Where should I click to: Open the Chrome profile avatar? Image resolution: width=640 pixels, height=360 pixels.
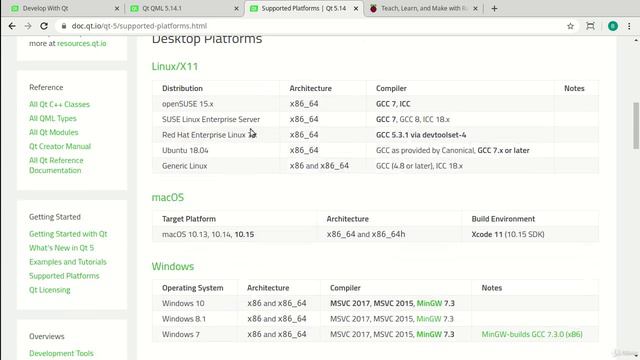[613, 26]
